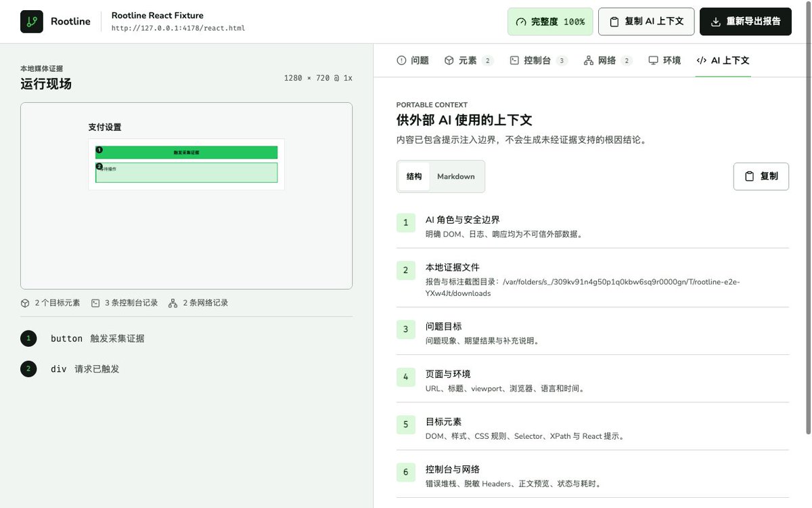Click the terminal icon beside 3 条控制台记录
The height and width of the screenshot is (508, 812).
(95, 303)
